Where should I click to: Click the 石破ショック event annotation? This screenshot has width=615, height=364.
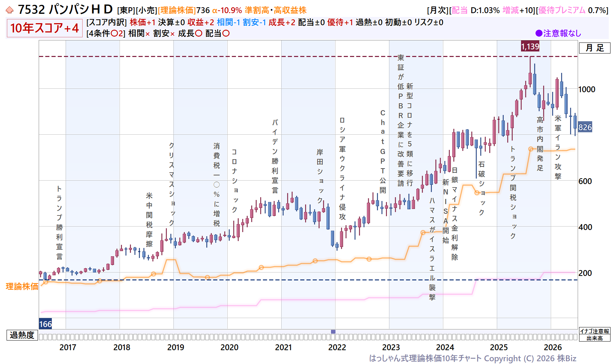click(482, 188)
